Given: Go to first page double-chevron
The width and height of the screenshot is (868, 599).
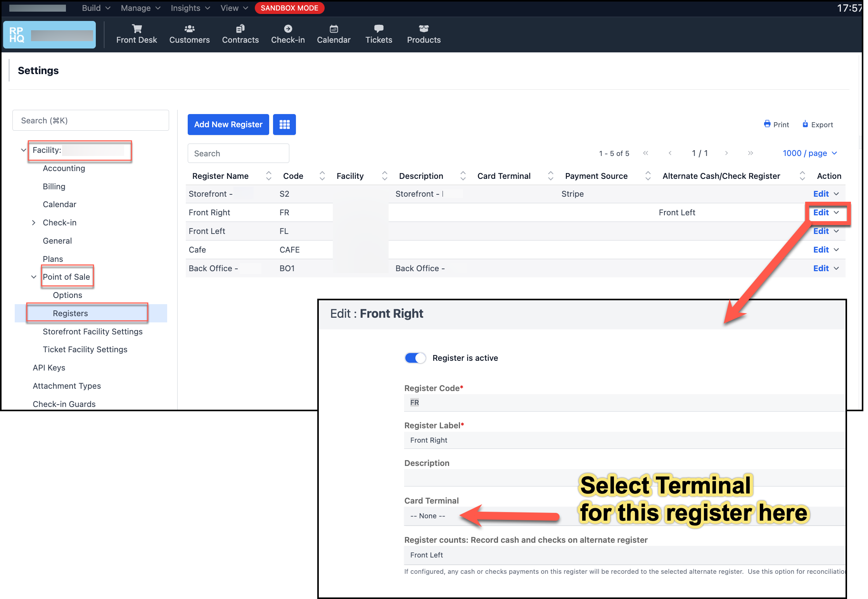Looking at the screenshot, I should click(646, 153).
